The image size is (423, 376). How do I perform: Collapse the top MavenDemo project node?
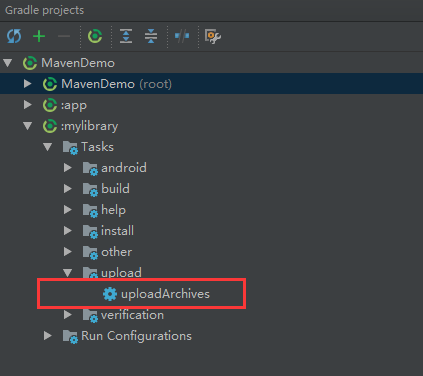tap(8, 63)
